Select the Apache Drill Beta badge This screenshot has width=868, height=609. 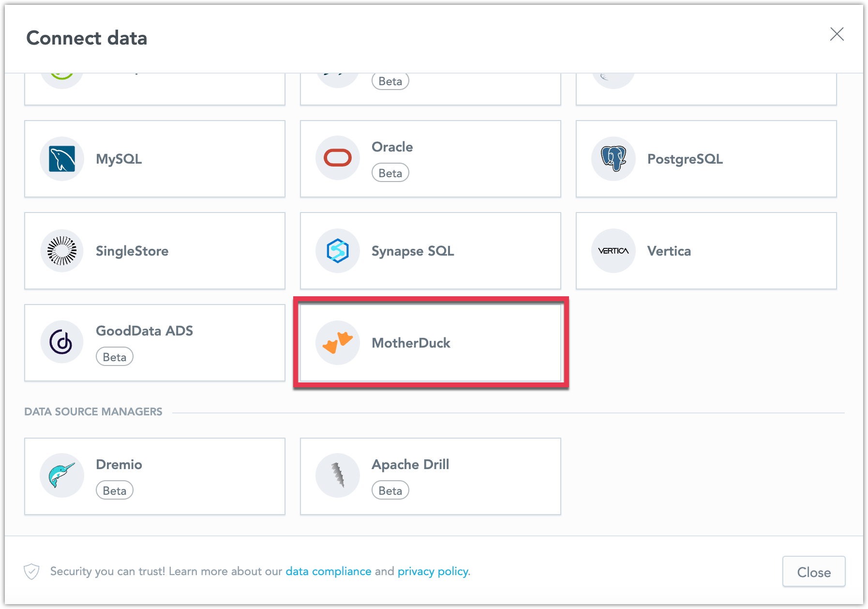coord(390,490)
